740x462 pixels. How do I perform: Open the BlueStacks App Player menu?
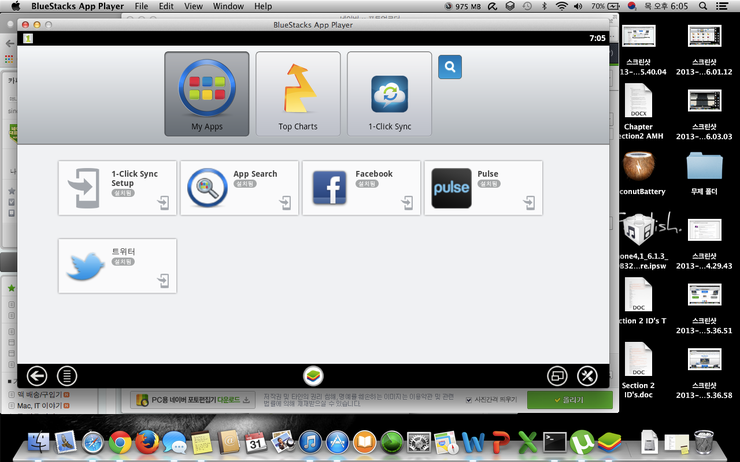pos(77,6)
